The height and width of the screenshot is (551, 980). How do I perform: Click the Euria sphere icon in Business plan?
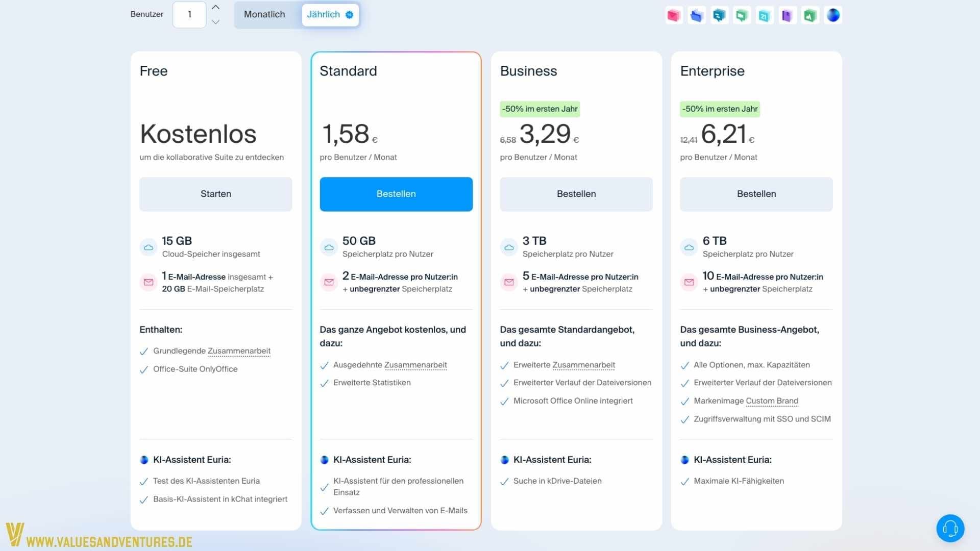pos(504,460)
